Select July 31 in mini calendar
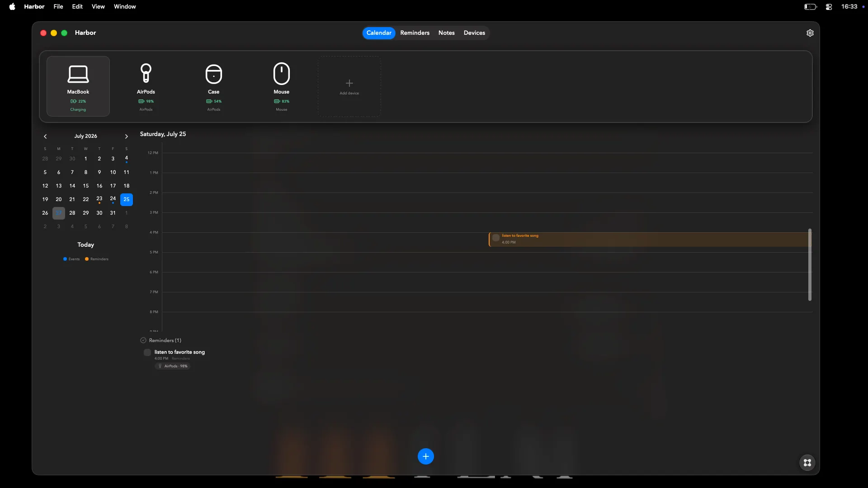This screenshot has height=488, width=868. [x=113, y=213]
